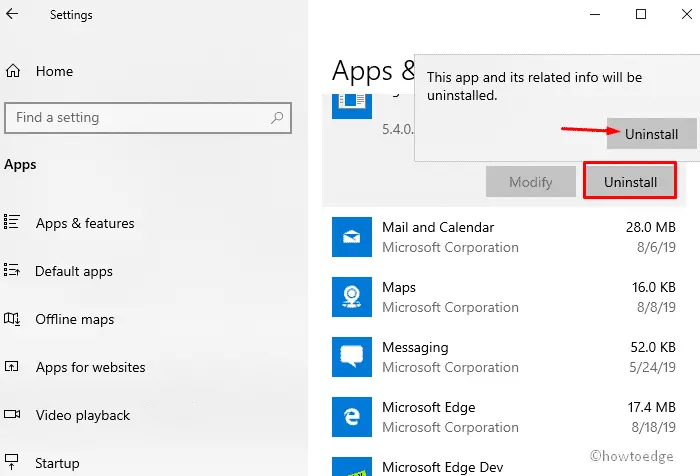This screenshot has height=476, width=700.
Task: Click the search magnifier icon
Action: coord(277,118)
